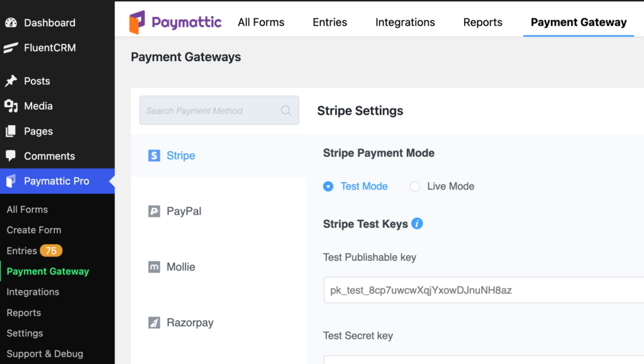The width and height of the screenshot is (644, 364).
Task: Click the Search Payment Method field
Action: click(219, 110)
